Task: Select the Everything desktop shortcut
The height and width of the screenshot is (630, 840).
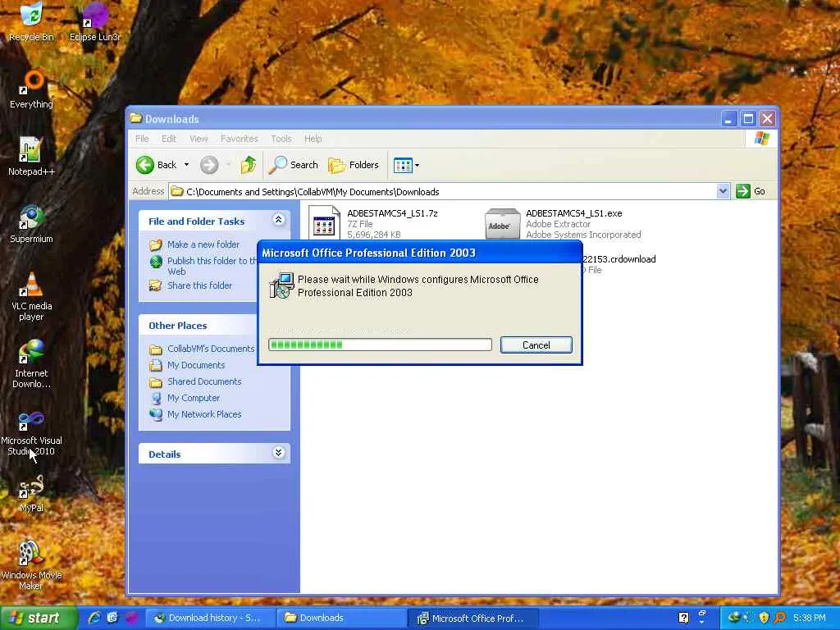Action: click(x=31, y=89)
